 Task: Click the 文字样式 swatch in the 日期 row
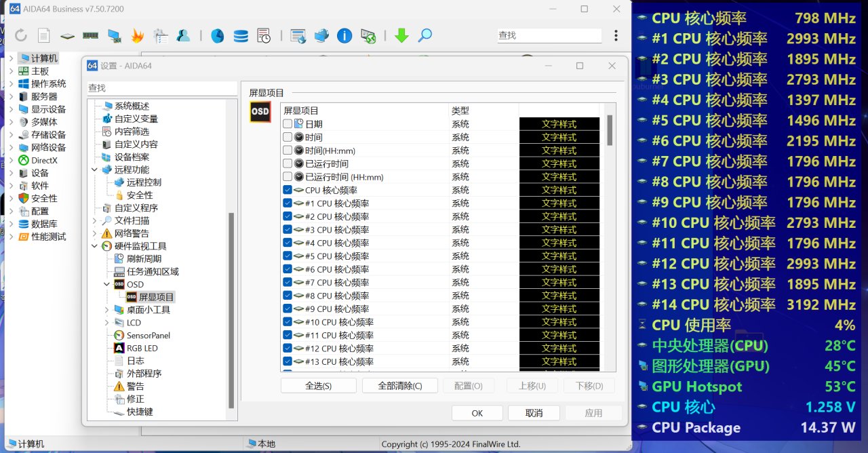coord(559,124)
